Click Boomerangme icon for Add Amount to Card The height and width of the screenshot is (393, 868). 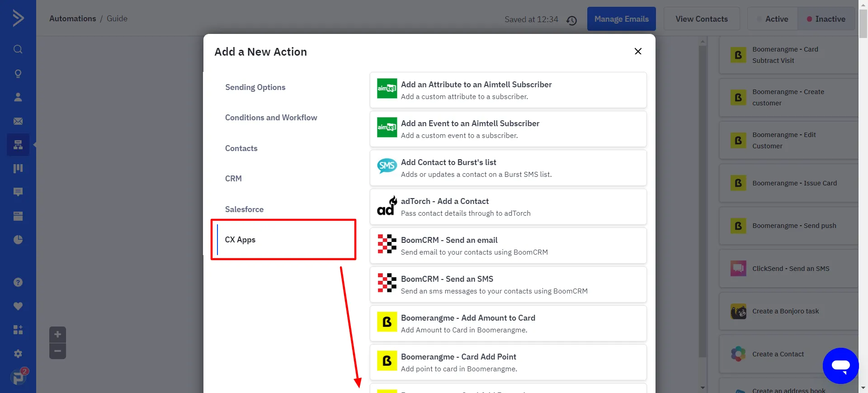[387, 322]
